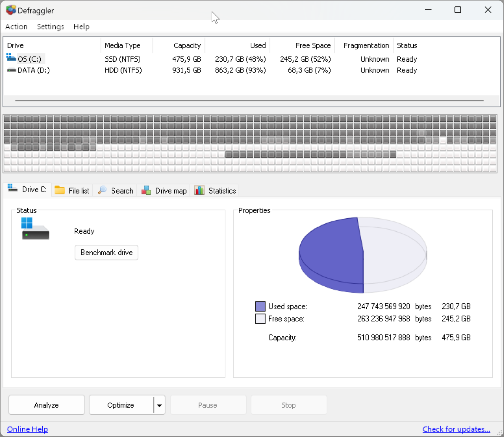Click the OS (C:) drive icon
Image resolution: width=504 pixels, height=437 pixels.
point(11,58)
